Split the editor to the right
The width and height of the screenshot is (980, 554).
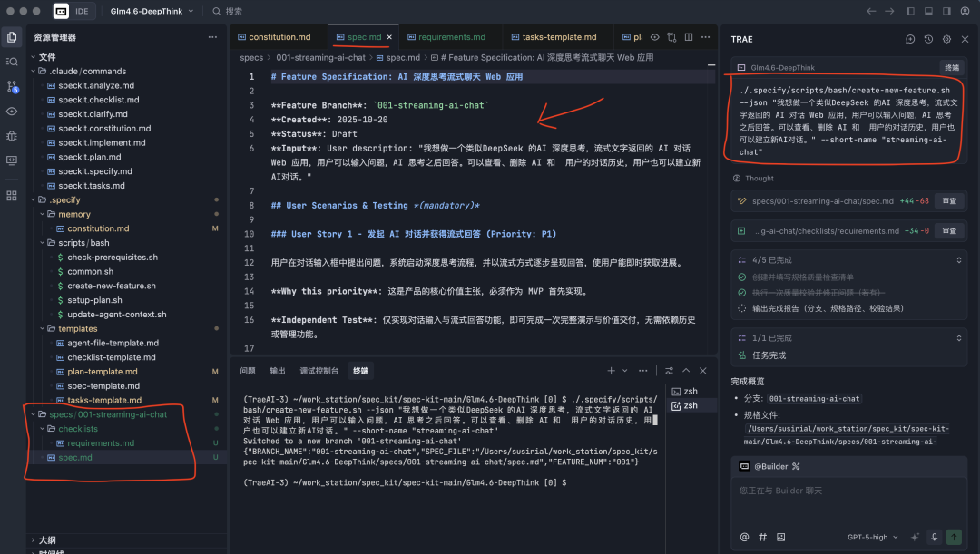click(689, 37)
